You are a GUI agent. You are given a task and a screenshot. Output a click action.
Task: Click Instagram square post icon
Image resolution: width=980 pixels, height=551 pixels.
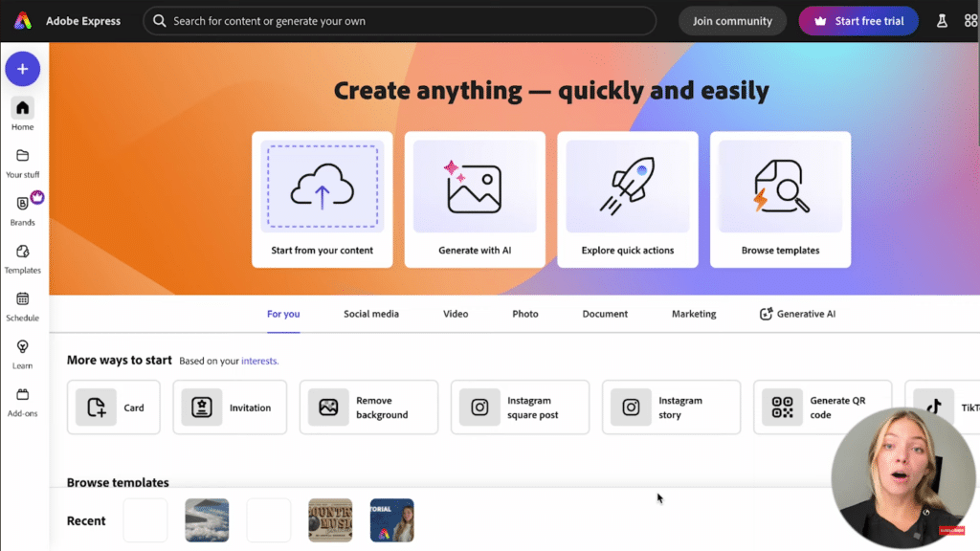point(479,408)
